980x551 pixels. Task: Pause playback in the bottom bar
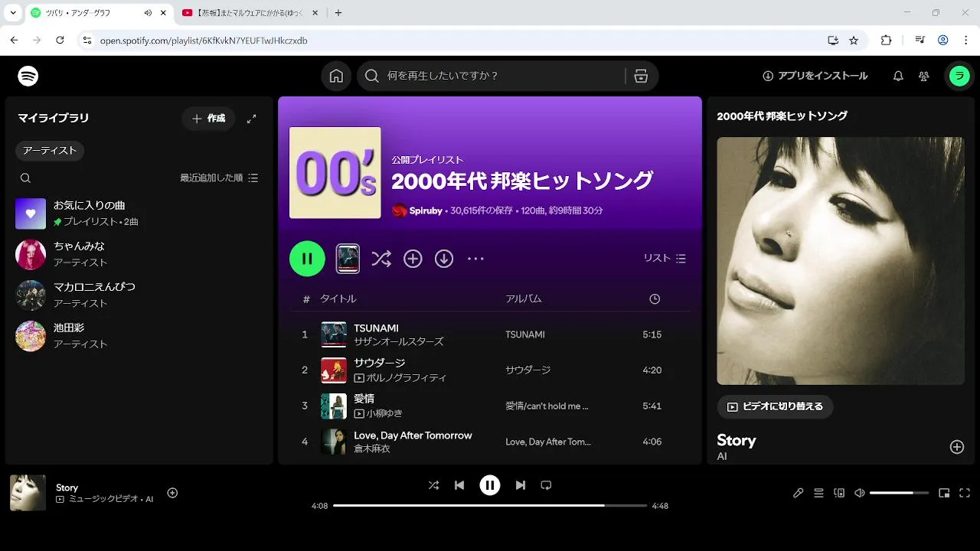pos(490,485)
